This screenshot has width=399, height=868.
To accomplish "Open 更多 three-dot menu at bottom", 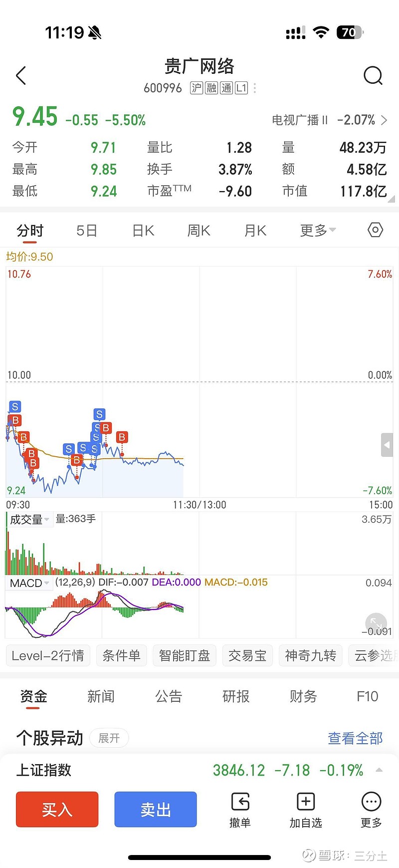I will pyautogui.click(x=371, y=810).
